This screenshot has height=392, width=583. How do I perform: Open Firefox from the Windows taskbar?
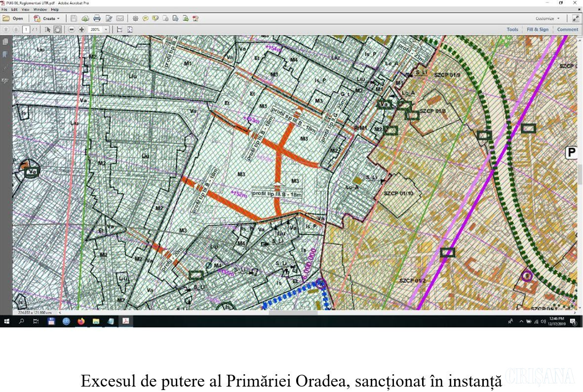tap(81, 321)
